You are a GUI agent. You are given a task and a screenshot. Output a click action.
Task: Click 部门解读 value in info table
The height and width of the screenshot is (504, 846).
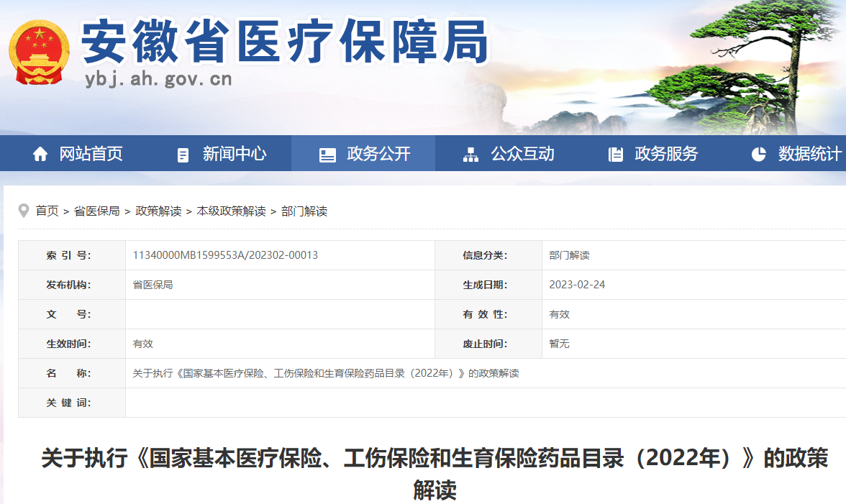[569, 255]
